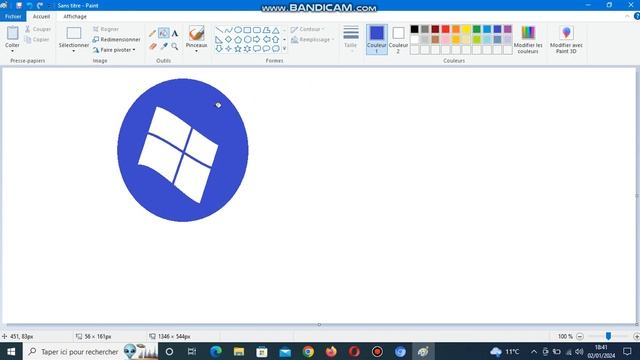Open the Fichier menu
This screenshot has height=360, width=640.
coord(13,16)
